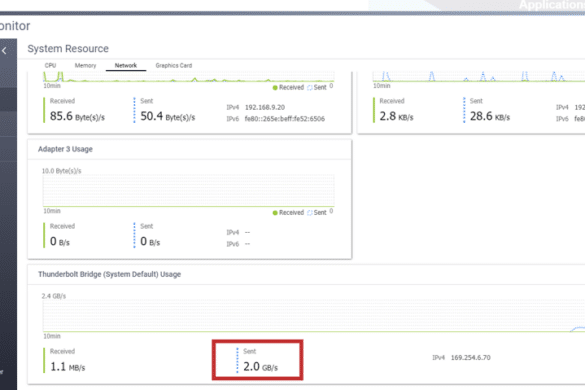Click the 85.6 Byte(s)/s received value
This screenshot has width=585, height=390.
pos(77,116)
